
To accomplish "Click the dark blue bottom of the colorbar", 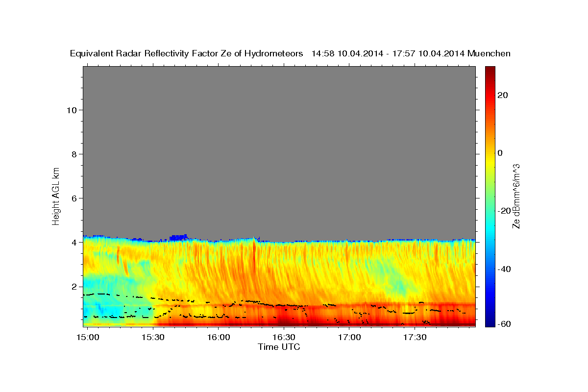I will tap(490, 322).
